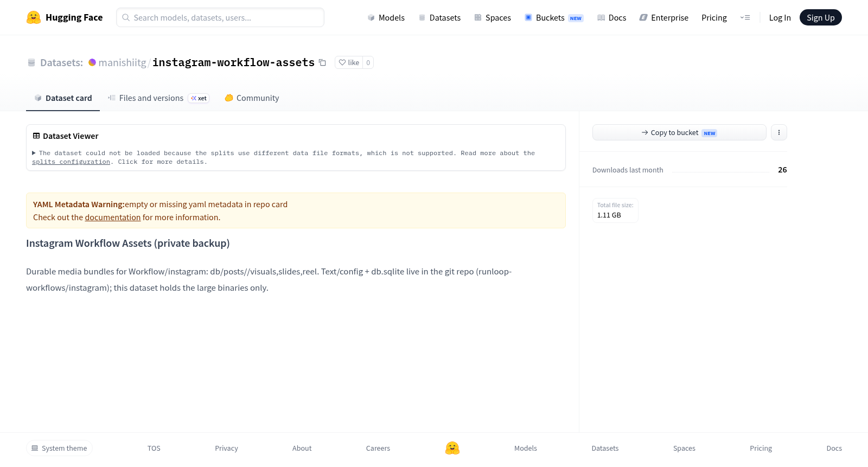Click the Sign Up button

820,17
